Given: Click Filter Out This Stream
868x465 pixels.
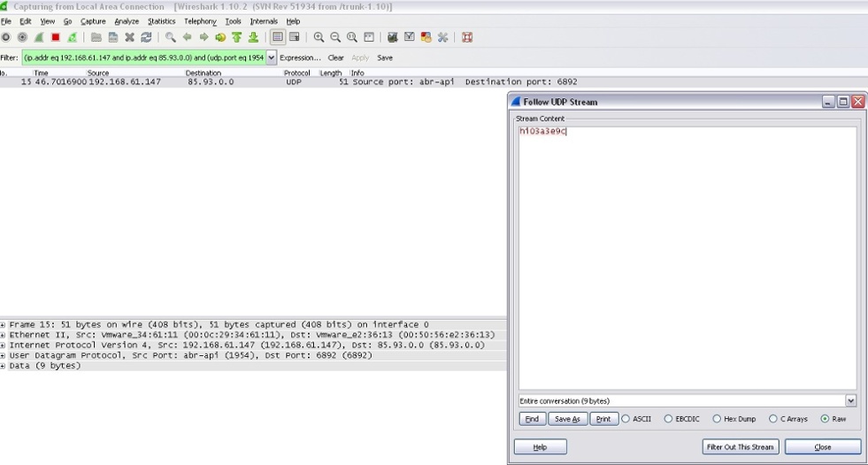Looking at the screenshot, I should [741, 446].
